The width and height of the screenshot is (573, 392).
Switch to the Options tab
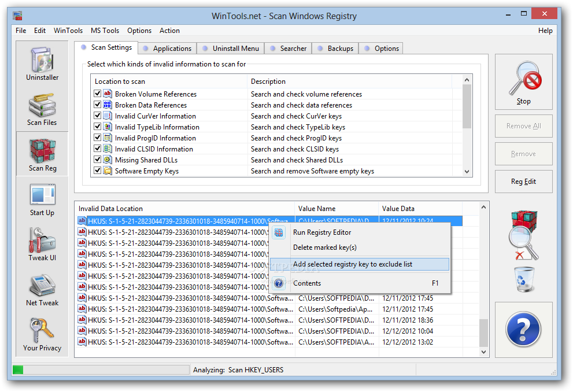pyautogui.click(x=382, y=48)
